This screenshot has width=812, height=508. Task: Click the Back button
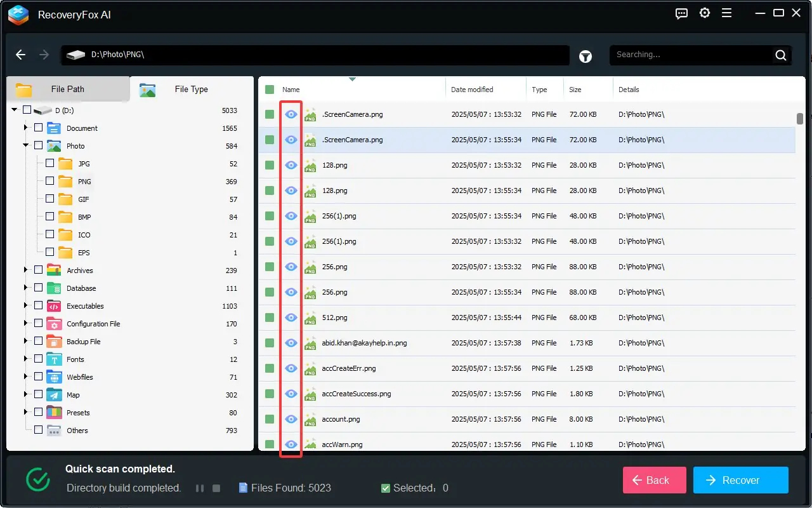(x=655, y=480)
